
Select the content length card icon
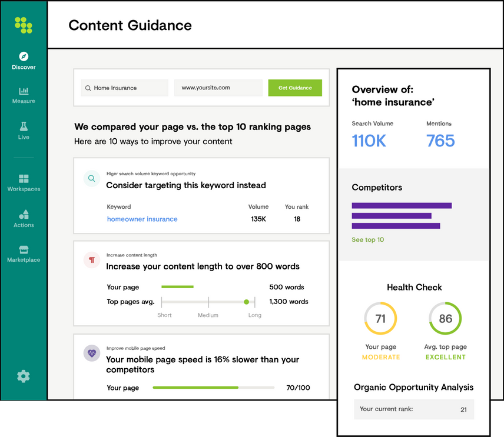(92, 259)
